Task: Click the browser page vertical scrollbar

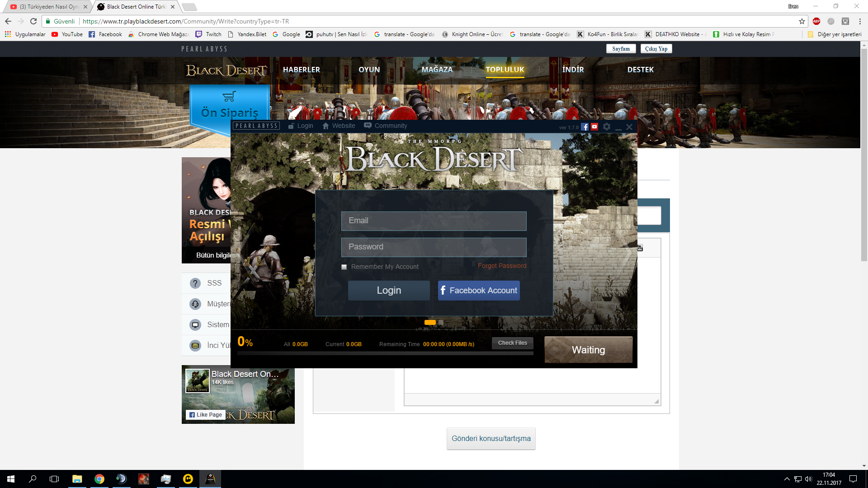Action: (x=864, y=155)
